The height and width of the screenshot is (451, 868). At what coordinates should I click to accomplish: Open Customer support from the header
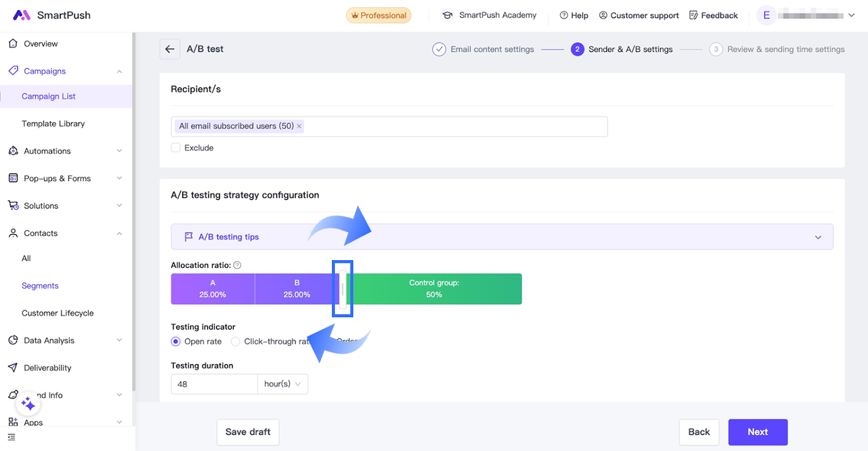coord(639,15)
